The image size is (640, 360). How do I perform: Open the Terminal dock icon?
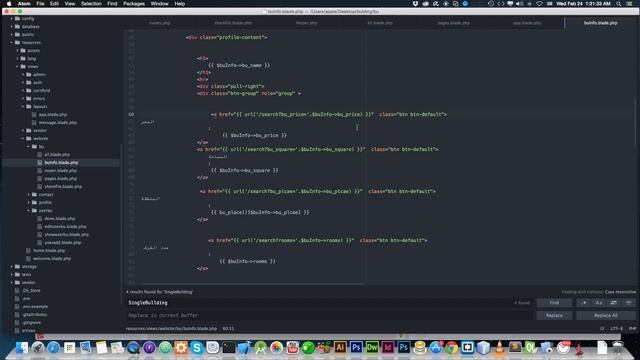pyautogui.click(x=229, y=347)
